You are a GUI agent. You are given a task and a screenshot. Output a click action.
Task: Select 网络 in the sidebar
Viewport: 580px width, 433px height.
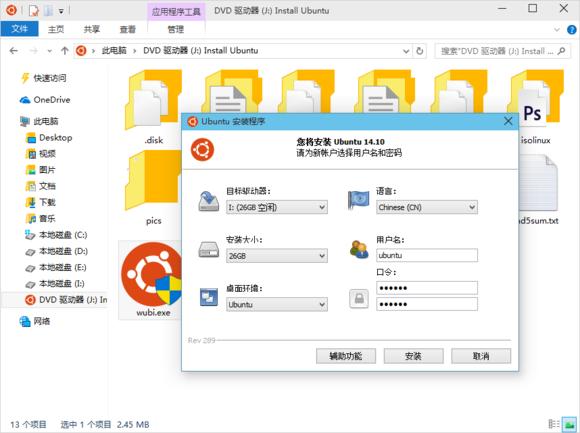[41, 321]
